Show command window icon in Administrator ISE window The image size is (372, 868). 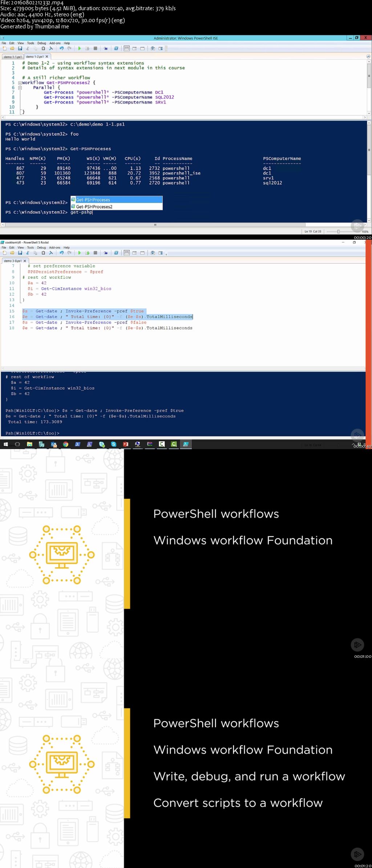pyautogui.click(x=153, y=48)
